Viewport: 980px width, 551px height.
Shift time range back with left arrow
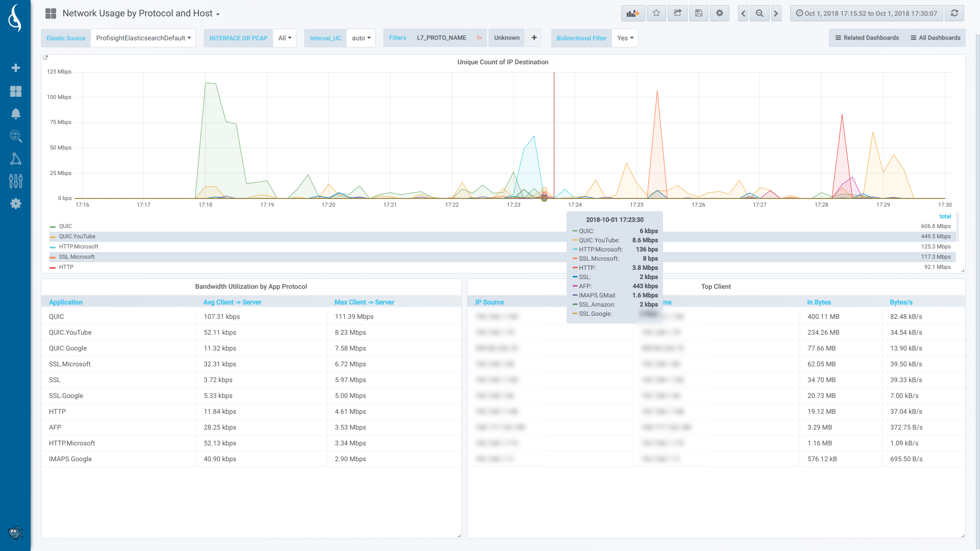tap(743, 13)
